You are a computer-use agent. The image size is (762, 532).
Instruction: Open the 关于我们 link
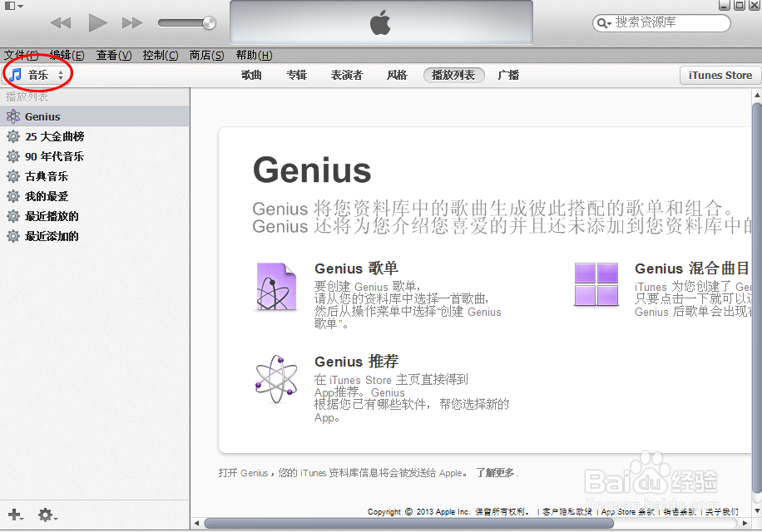tap(722, 511)
